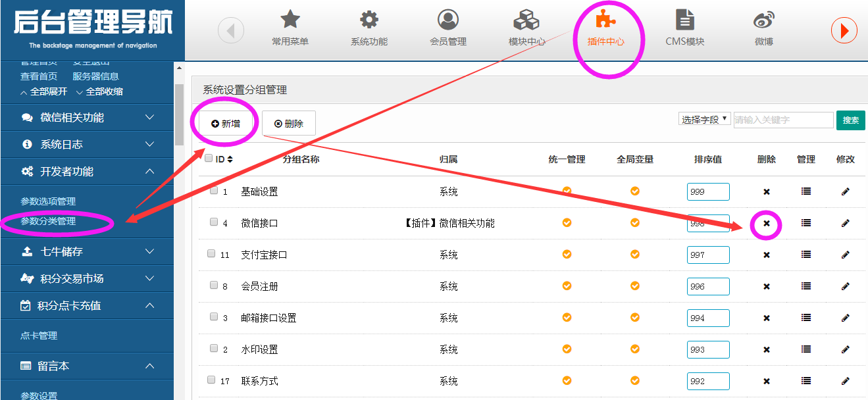Click the edit pencil for 基础设置 row
This screenshot has height=400, width=868.
coord(846,191)
